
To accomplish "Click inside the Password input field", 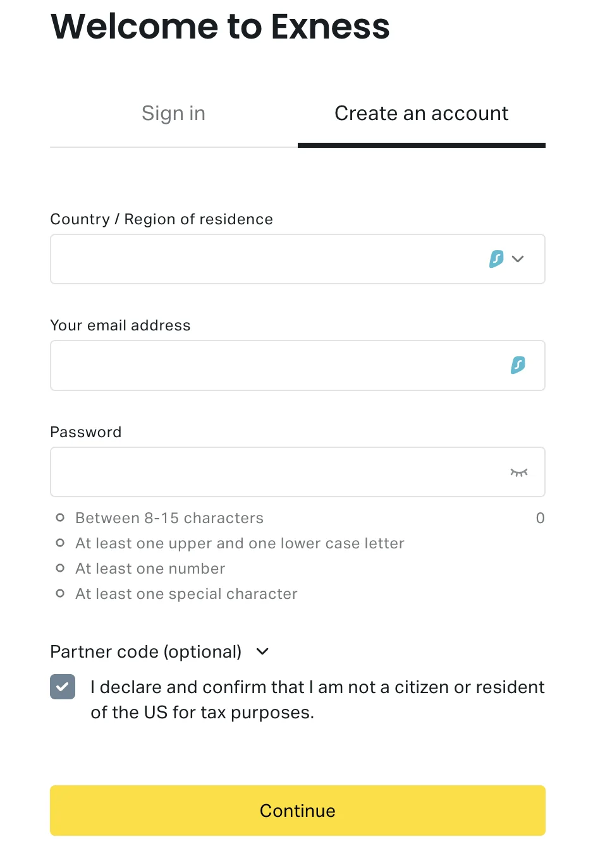I will coord(253,472).
